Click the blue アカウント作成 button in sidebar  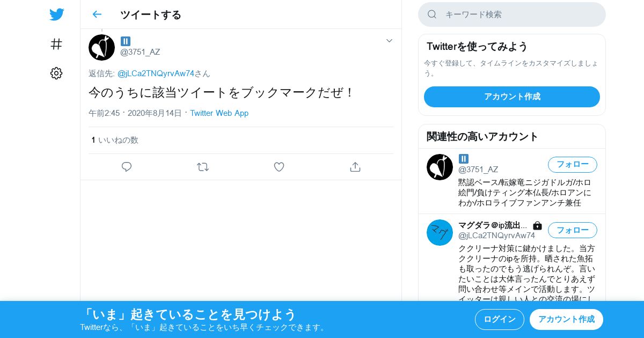point(512,97)
